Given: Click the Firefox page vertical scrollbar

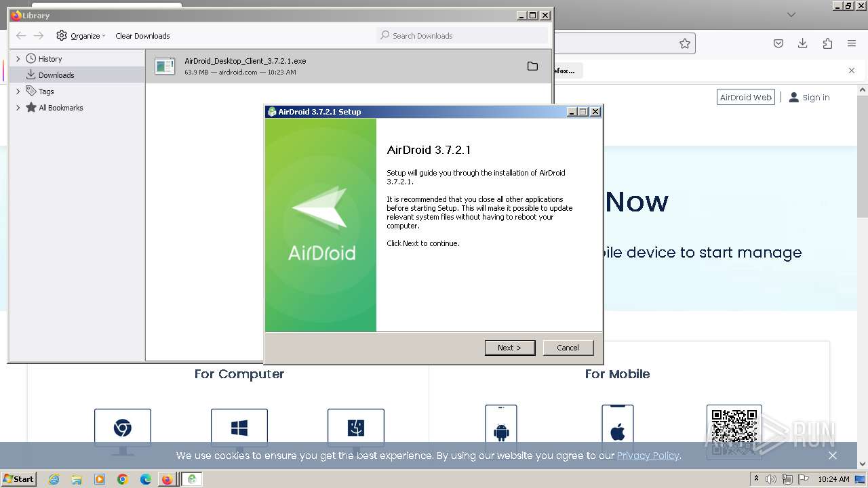Looking at the screenshot, I should pyautogui.click(x=863, y=156).
